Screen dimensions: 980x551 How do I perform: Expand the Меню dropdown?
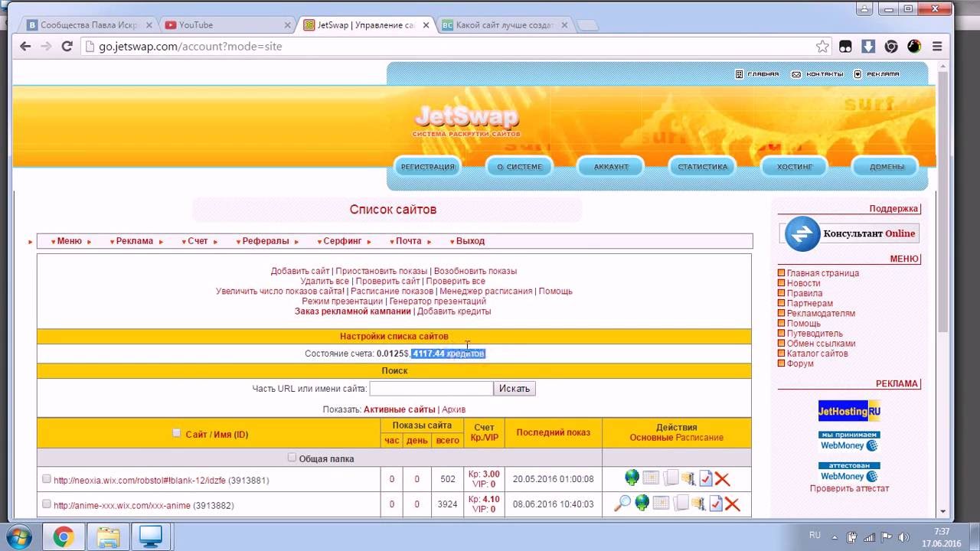[x=70, y=241]
